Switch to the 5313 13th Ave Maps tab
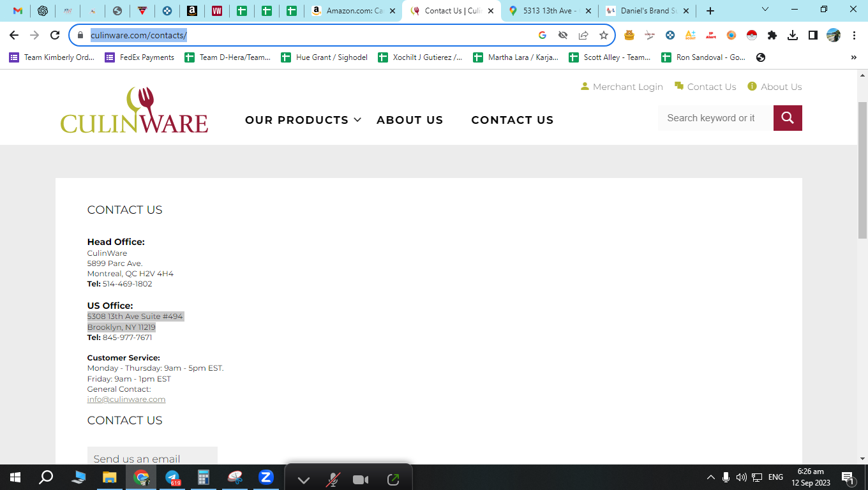The width and height of the screenshot is (868, 490). (550, 11)
